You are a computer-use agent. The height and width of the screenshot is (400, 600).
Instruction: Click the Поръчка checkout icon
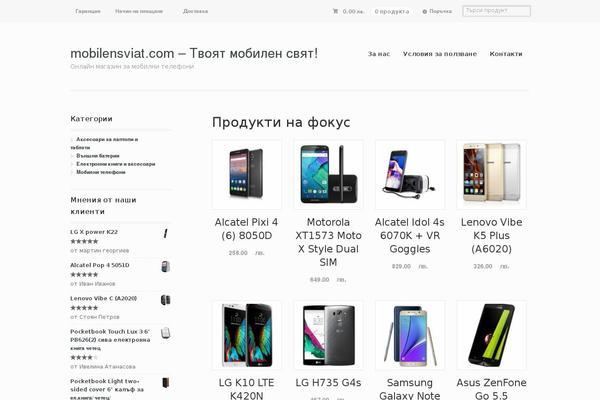click(x=424, y=11)
